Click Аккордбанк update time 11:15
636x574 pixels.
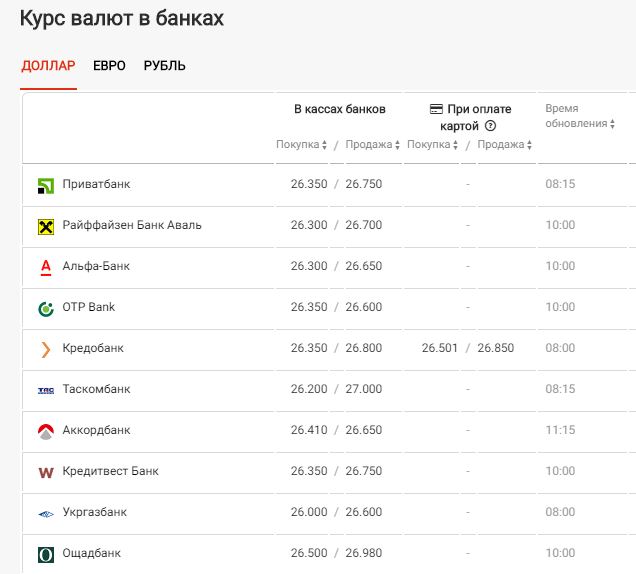560,430
